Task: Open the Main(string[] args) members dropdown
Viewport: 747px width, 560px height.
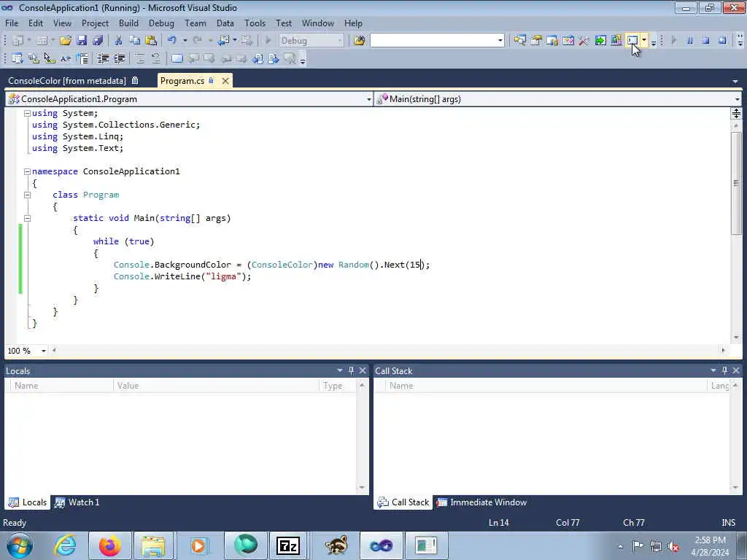Action: [x=738, y=99]
